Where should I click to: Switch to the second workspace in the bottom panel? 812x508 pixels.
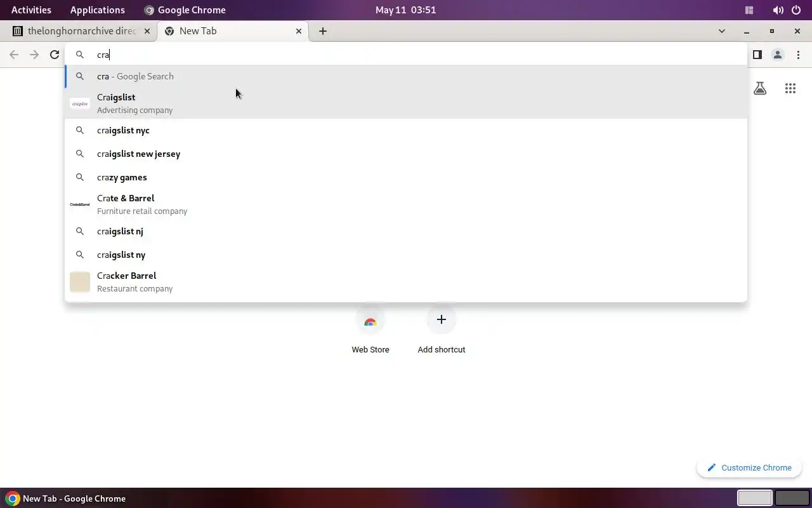point(792,498)
